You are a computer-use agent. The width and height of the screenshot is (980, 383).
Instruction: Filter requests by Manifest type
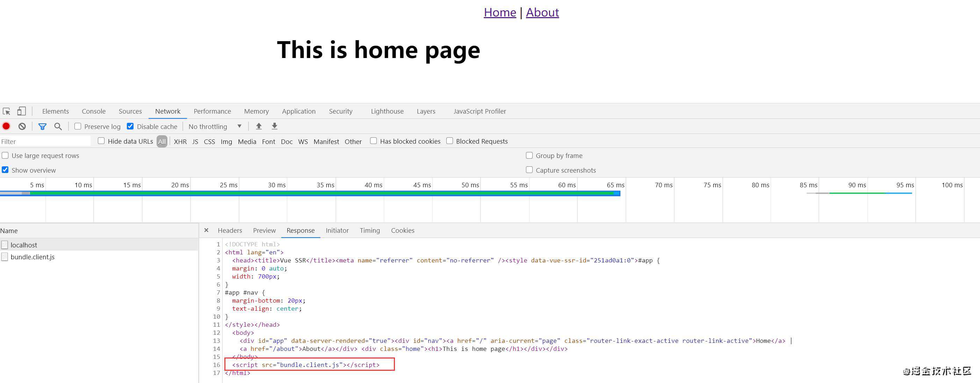(326, 142)
